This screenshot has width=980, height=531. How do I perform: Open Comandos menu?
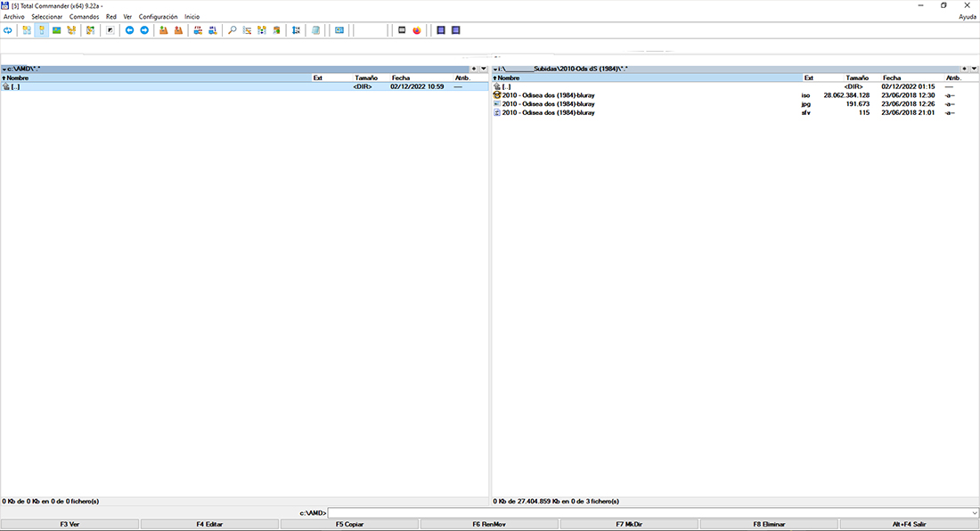point(85,17)
